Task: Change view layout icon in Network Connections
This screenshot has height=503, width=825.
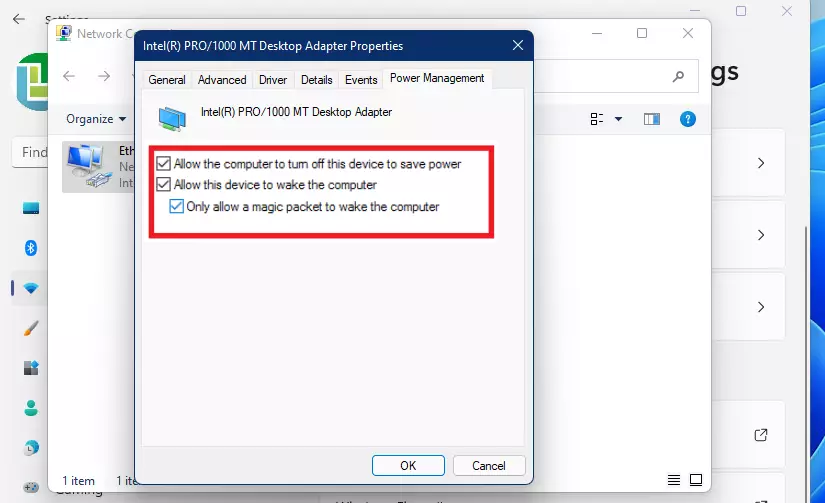Action: tap(597, 119)
